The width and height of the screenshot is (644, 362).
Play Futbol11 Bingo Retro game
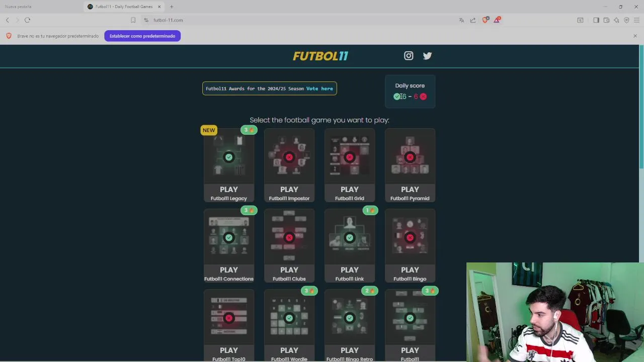(x=350, y=326)
